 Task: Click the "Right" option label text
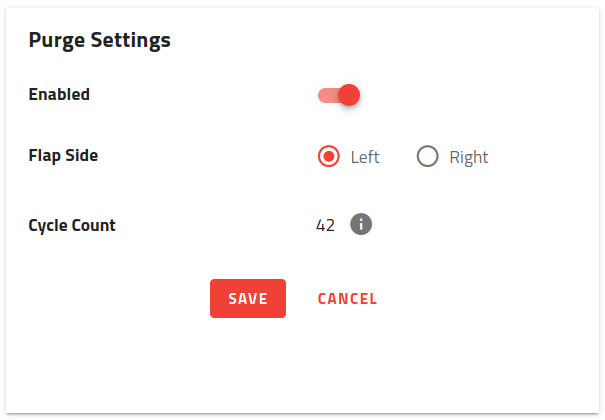pos(468,157)
